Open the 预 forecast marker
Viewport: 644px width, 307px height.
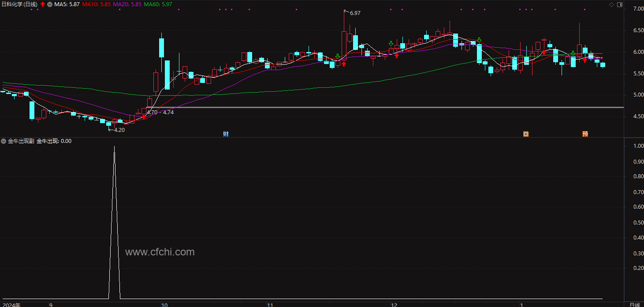(585, 134)
